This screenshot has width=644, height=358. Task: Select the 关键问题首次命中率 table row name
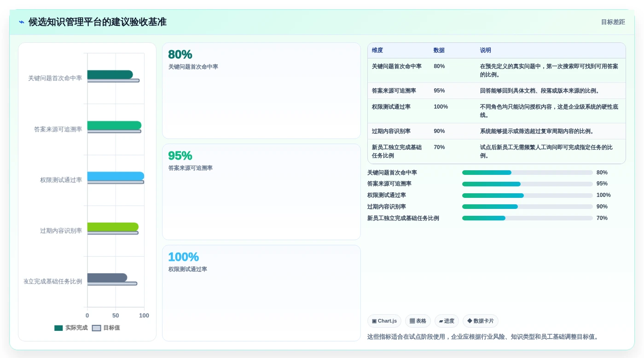397,66
